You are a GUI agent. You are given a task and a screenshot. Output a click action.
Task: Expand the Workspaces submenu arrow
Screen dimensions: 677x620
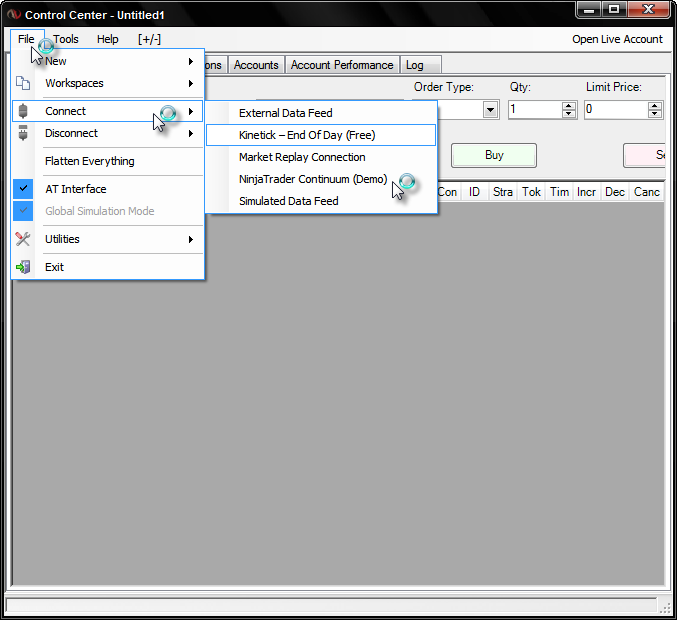[x=191, y=83]
